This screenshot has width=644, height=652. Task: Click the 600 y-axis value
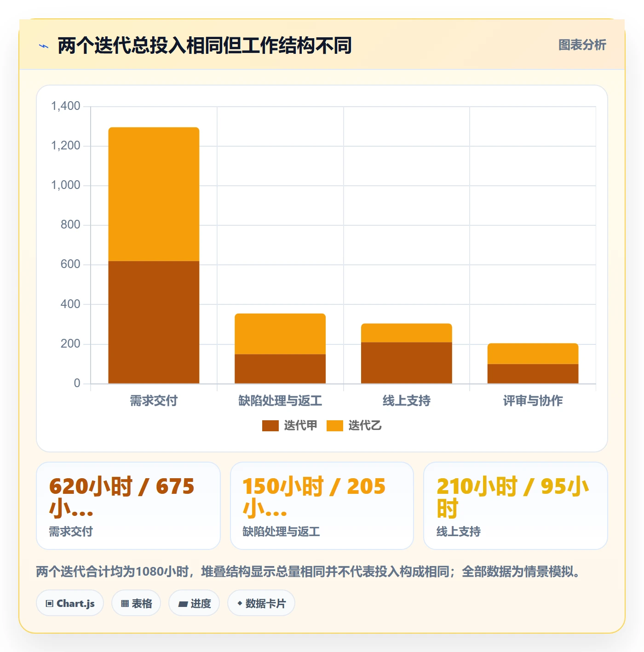tap(70, 264)
